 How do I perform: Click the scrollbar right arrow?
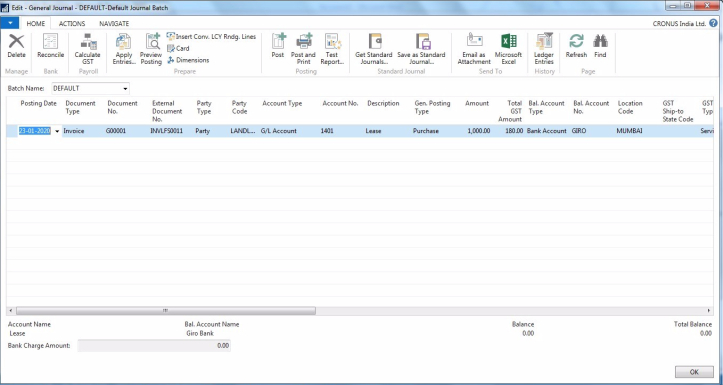pos(710,311)
